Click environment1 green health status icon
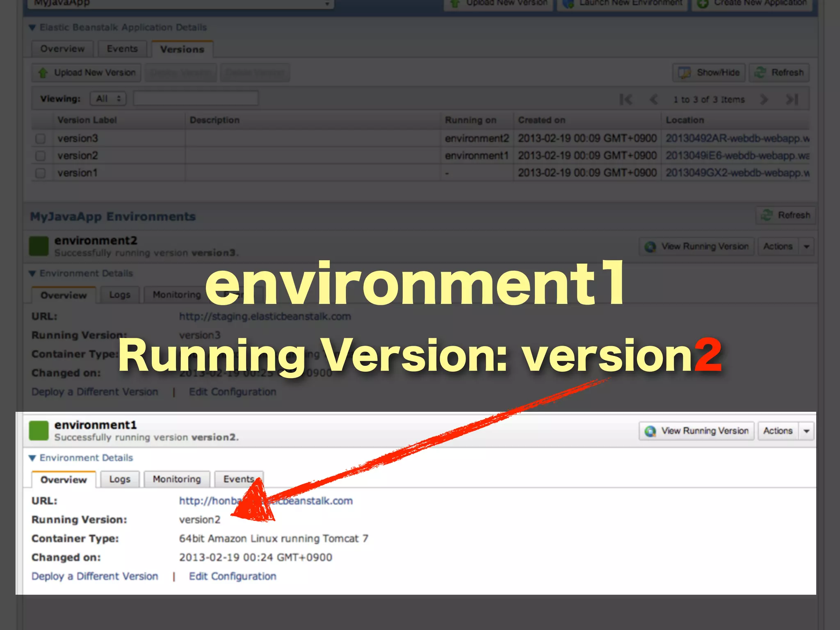This screenshot has height=630, width=840. click(x=39, y=431)
